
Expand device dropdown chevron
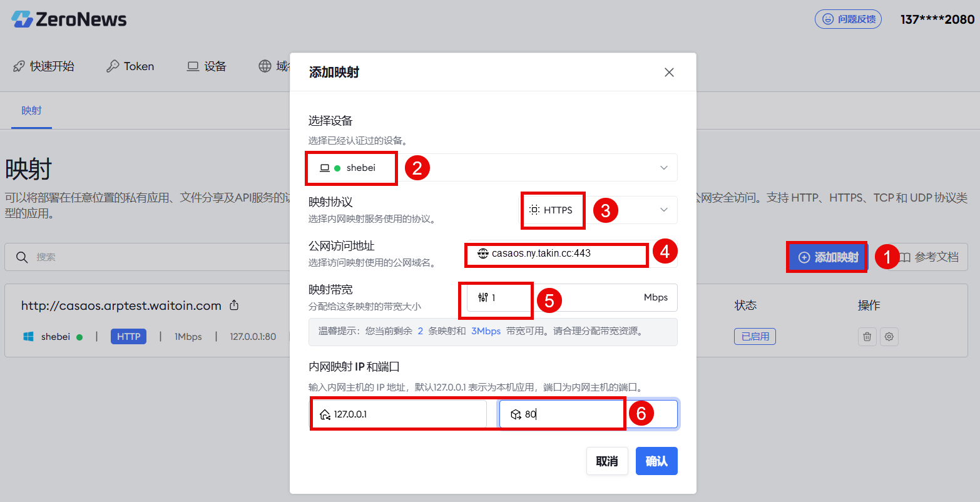coord(664,168)
